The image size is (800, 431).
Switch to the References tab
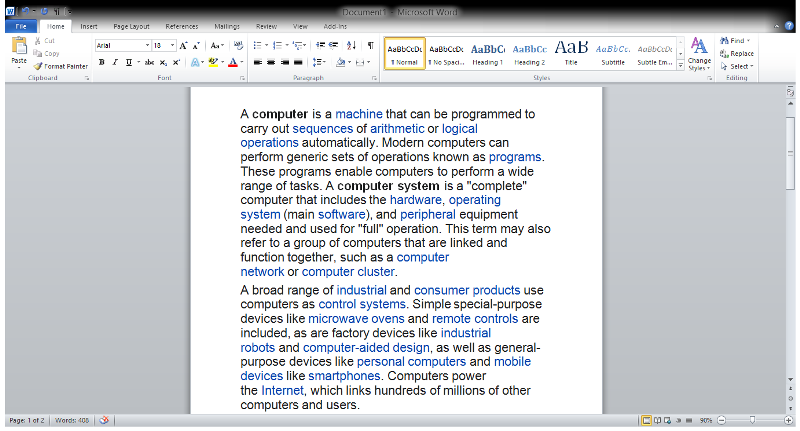click(x=182, y=26)
